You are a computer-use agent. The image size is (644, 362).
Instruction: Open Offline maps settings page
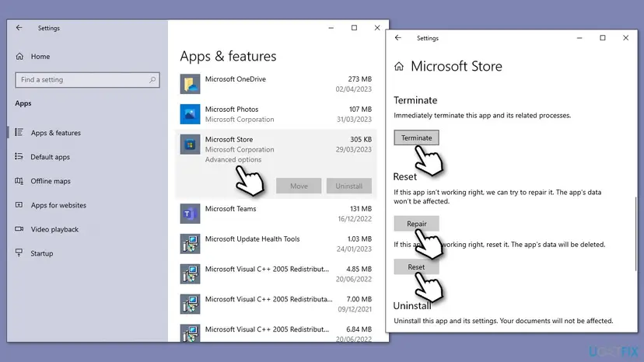coord(51,181)
